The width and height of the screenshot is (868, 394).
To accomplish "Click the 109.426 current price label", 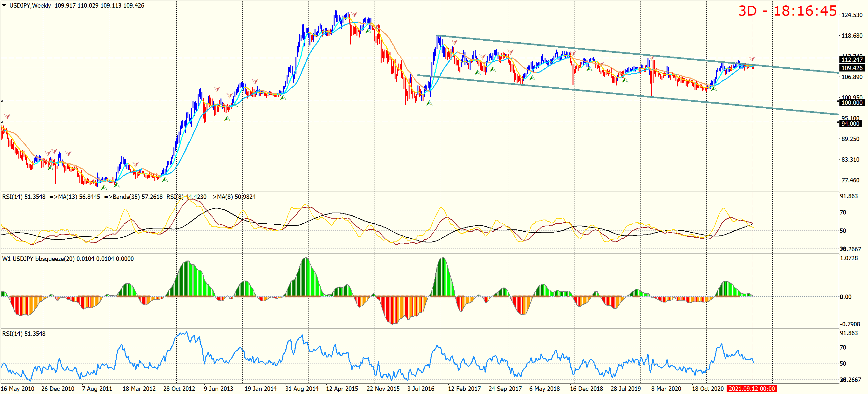I will point(852,68).
